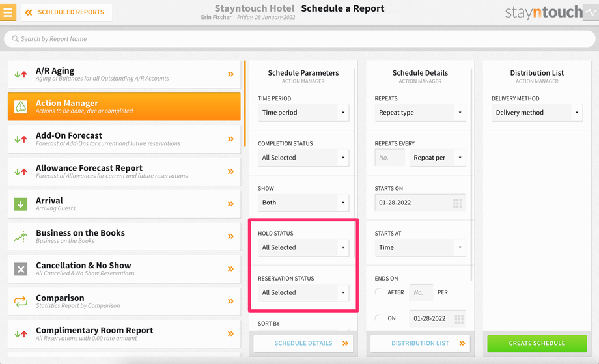Click the A/R Aging report title

click(x=55, y=71)
